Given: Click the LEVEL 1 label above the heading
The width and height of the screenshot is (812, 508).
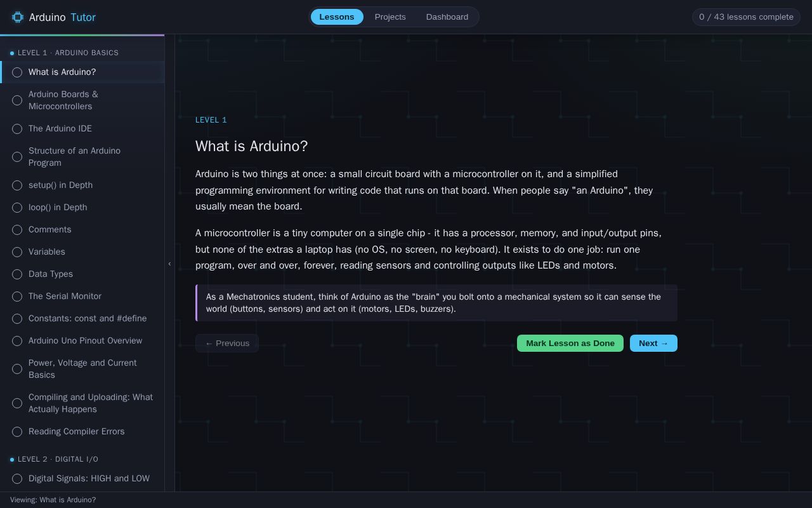Looking at the screenshot, I should (x=211, y=120).
